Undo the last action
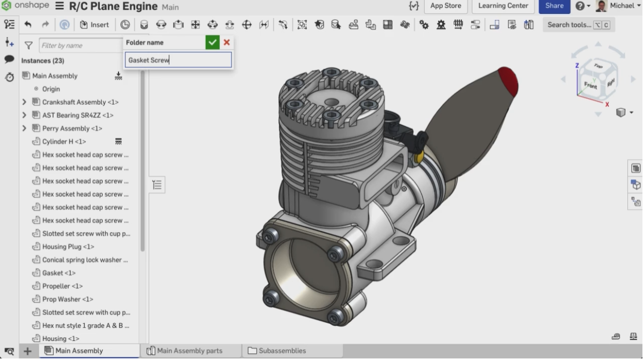Image resolution: width=644 pixels, height=360 pixels. pos(28,24)
